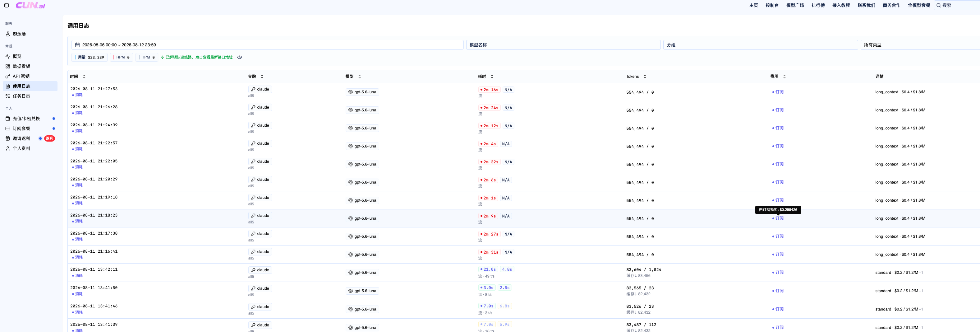
Task: Click the OpenAI icon in the 21:17:38 row's model tag
Action: (351, 236)
